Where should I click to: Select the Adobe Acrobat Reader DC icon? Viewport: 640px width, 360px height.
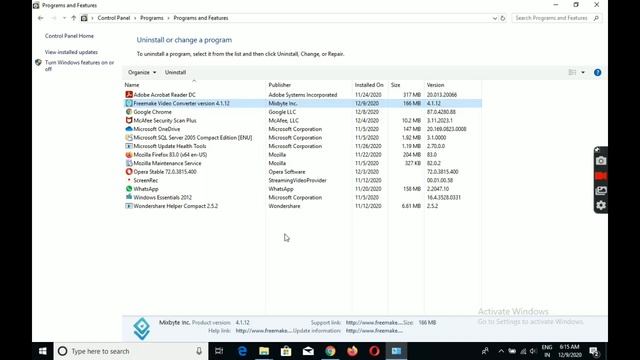129,95
